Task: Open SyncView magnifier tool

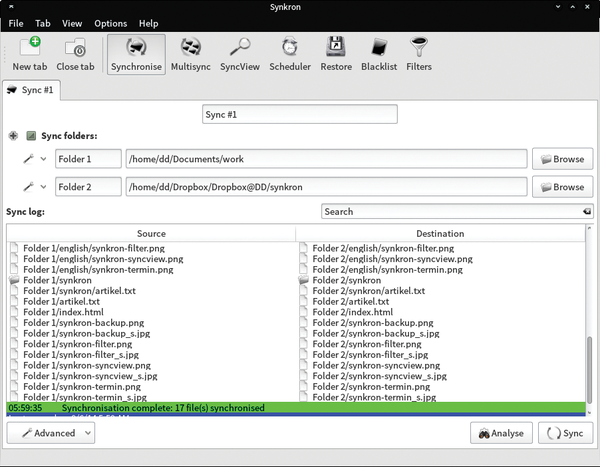Action: tap(240, 54)
